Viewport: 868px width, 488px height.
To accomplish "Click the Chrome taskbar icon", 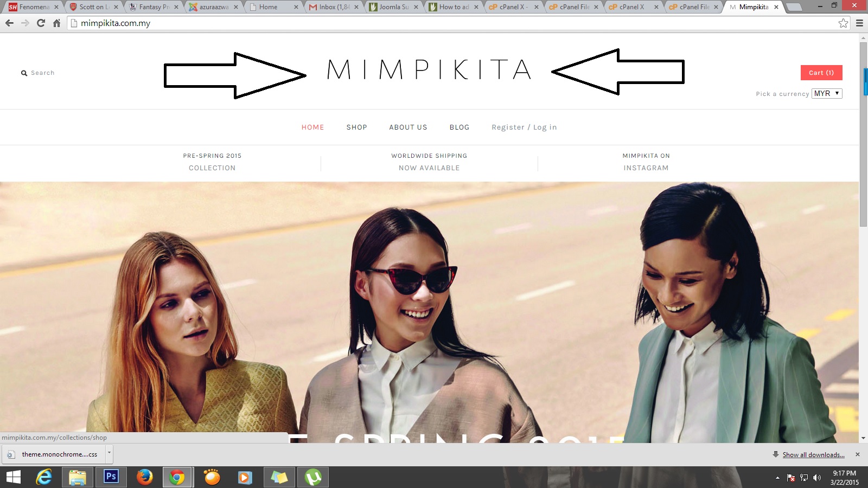I will pyautogui.click(x=177, y=477).
